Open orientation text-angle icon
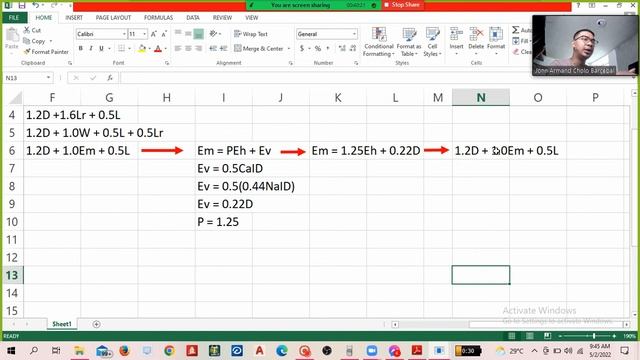The height and width of the screenshot is (360, 640). pyautogui.click(x=213, y=34)
